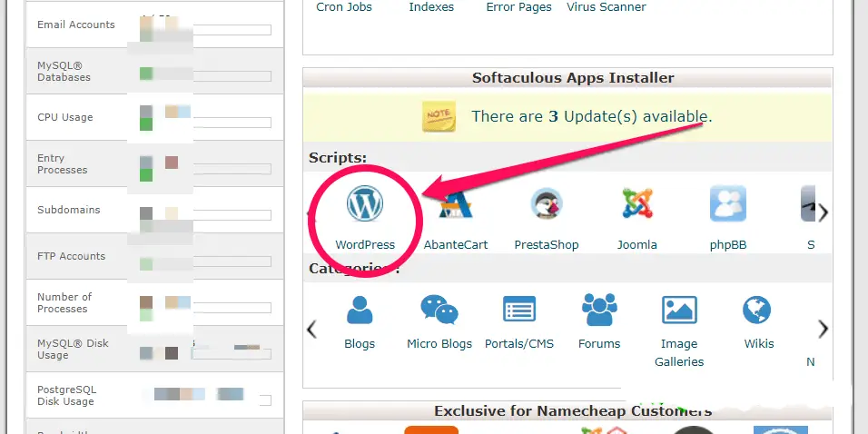The height and width of the screenshot is (434, 868).
Task: Select the Image Galleries category icon
Action: tap(679, 310)
